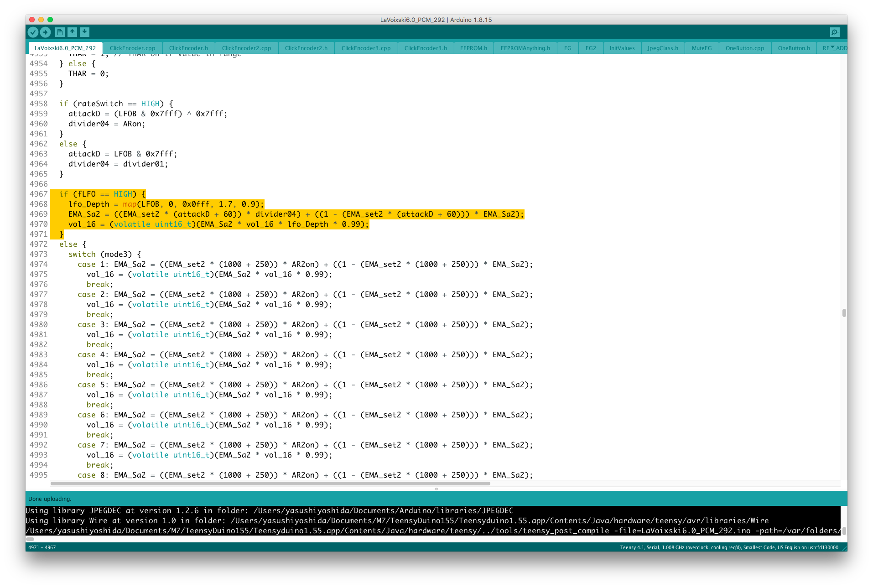Click 'divider04 = divider01;' code line
The height and width of the screenshot is (588, 873).
tap(118, 164)
